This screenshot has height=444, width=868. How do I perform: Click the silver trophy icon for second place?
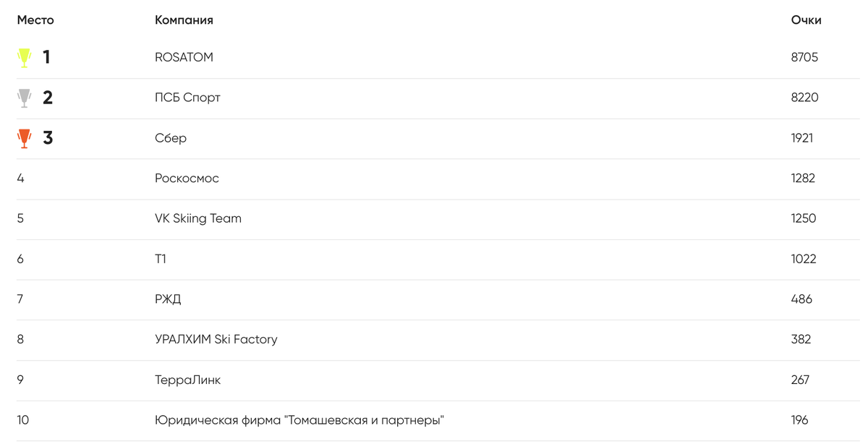25,98
